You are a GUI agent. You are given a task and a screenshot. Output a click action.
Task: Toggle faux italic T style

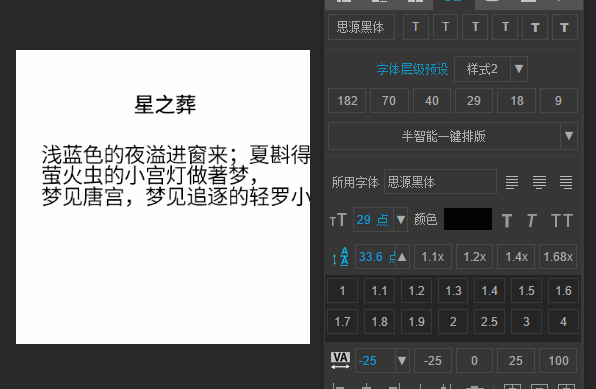(531, 220)
